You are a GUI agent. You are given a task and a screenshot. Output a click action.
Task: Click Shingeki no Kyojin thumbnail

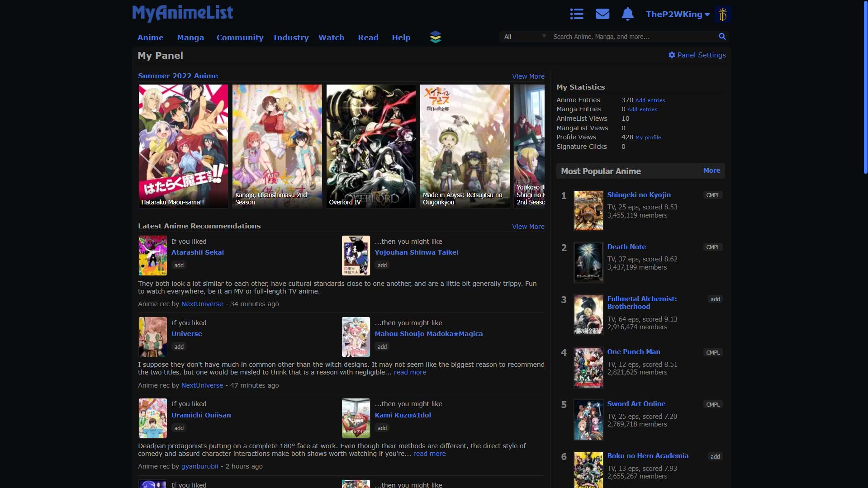click(x=588, y=211)
